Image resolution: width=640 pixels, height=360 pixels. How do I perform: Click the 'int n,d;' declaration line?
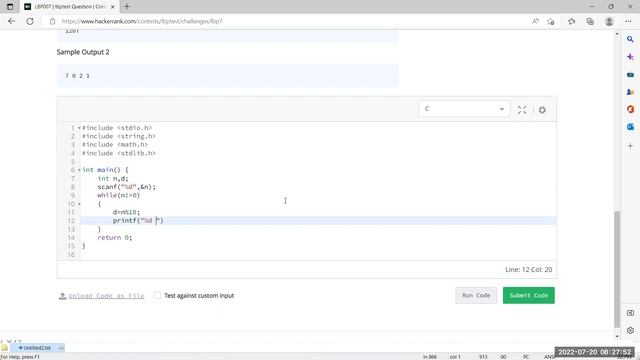click(x=113, y=178)
